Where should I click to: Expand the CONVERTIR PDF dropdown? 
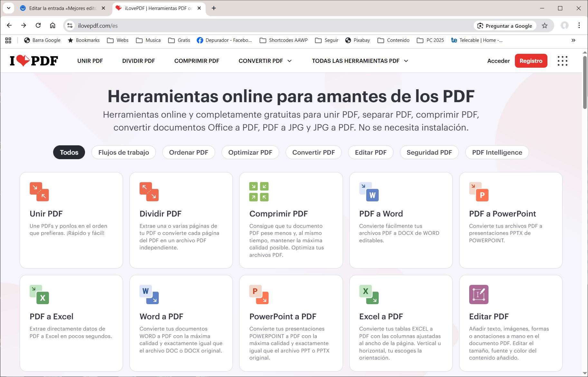coord(265,61)
